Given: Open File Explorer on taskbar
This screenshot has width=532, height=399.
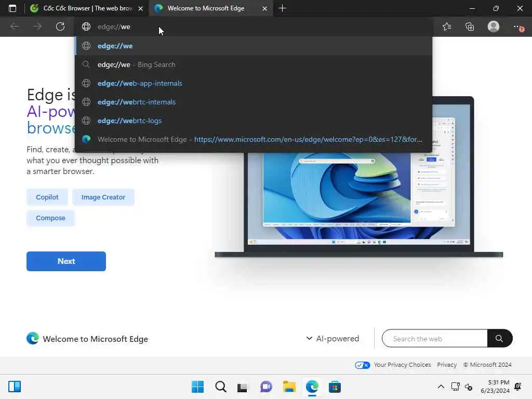Looking at the screenshot, I should [289, 387].
